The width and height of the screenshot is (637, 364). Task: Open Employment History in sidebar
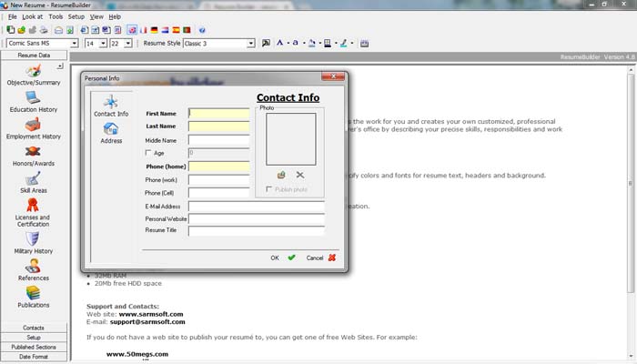coord(33,125)
